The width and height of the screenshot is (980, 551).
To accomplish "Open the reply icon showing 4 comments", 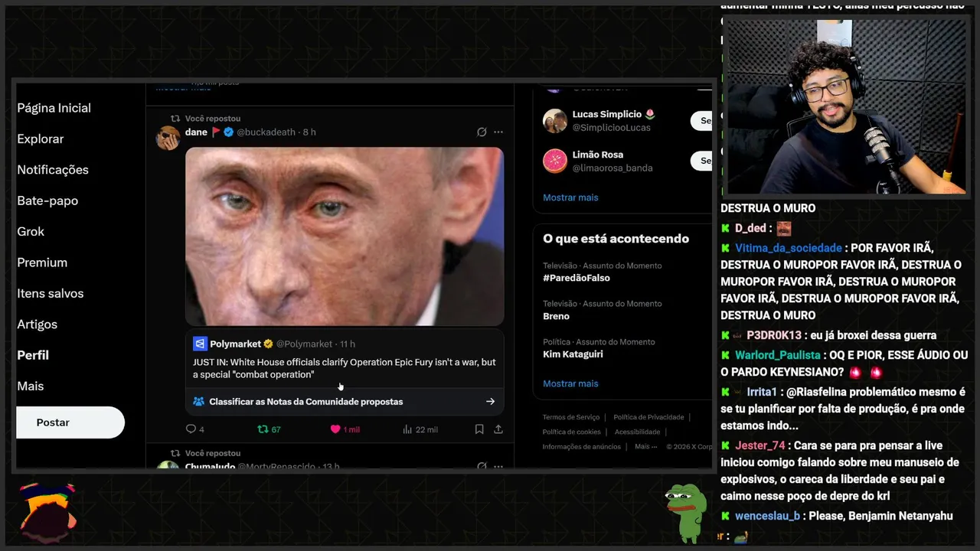I will 191,429.
